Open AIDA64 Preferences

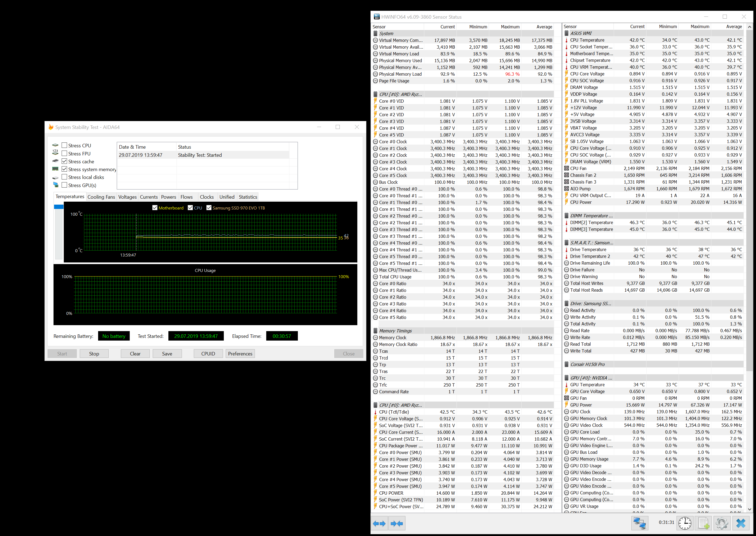[x=240, y=354]
